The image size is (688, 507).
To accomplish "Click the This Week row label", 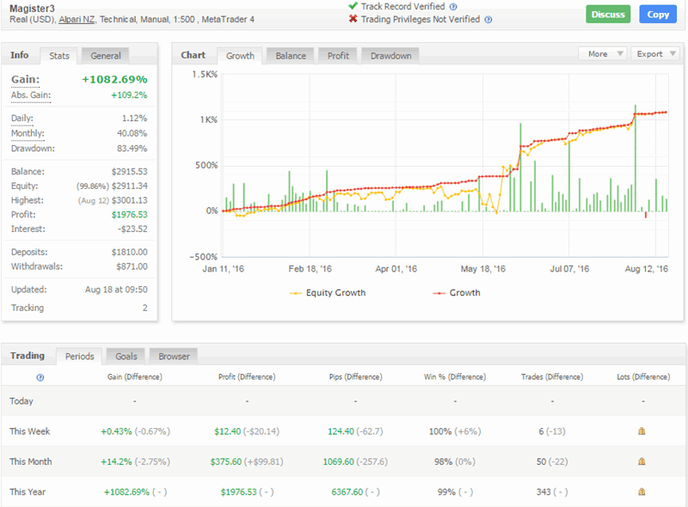I will coord(30,431).
